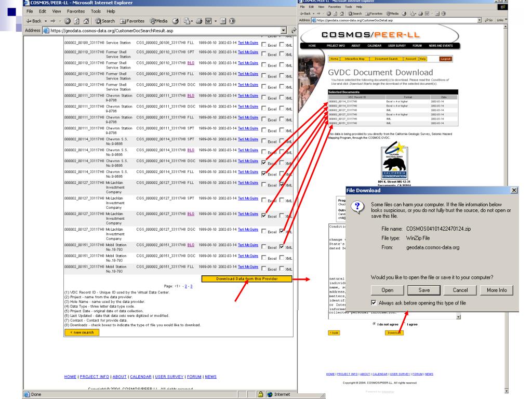532x399 pixels.
Task: Click More Info in the File Download dialog
Action: tap(497, 290)
